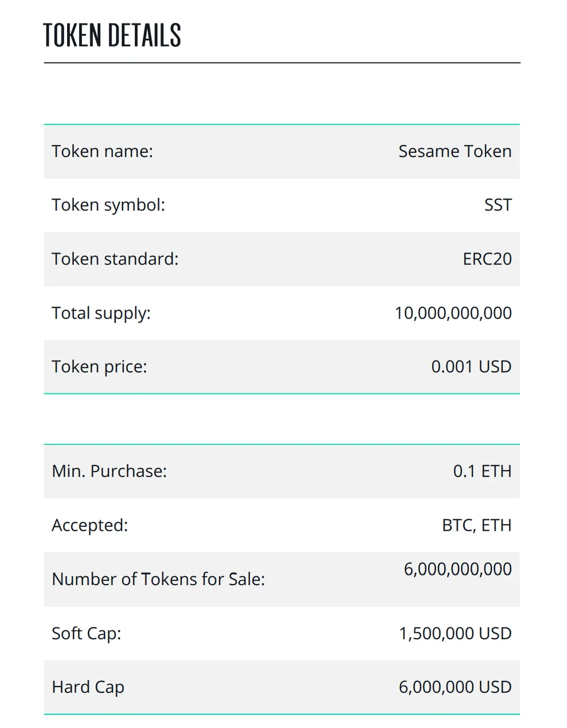Click the SST symbol value
Viewport: 567px width, 728px height.
tap(498, 205)
